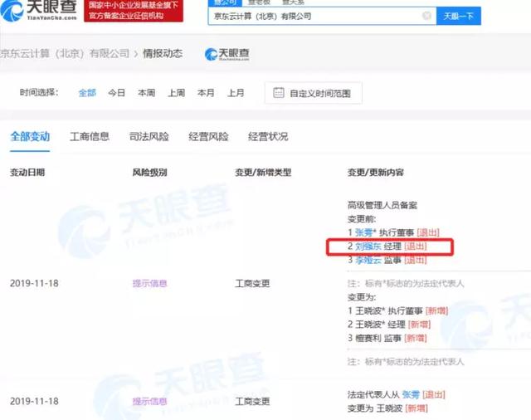Click the red 国家中小企业发展基金旗下 banner
Screen dimensions: 531x420
pos(134,11)
